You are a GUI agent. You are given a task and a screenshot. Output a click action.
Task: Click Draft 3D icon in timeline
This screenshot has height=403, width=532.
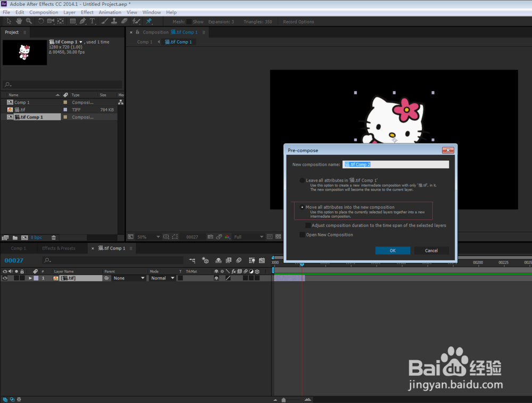click(x=205, y=260)
